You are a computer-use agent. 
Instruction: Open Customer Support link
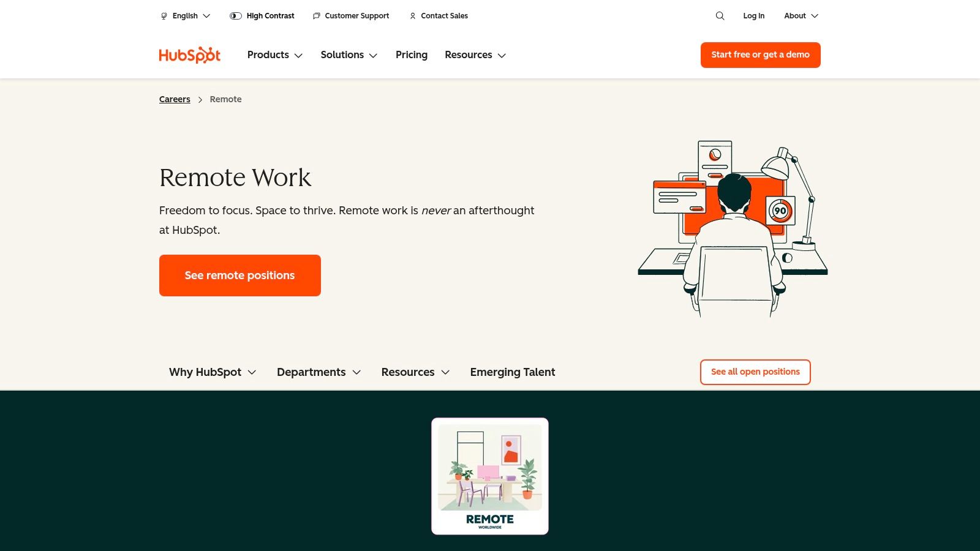(356, 16)
